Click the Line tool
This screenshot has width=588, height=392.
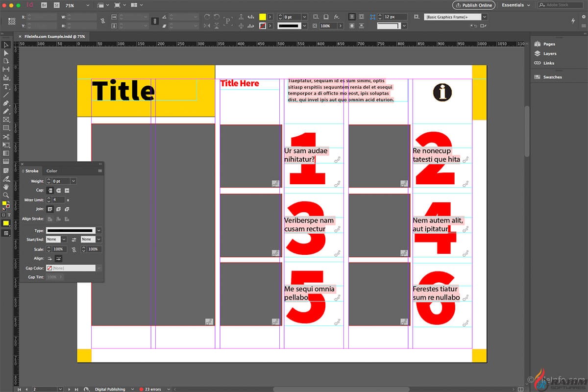(6, 95)
